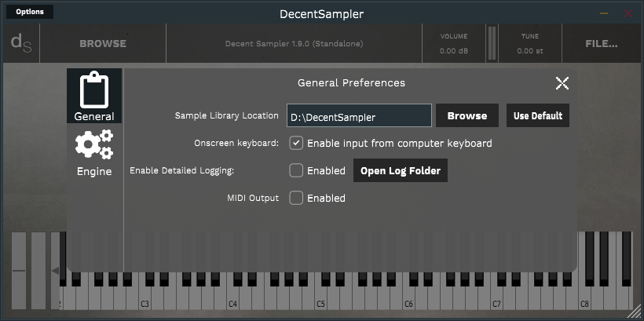Screen dimensions: 644x321
Task: Minimize the DecentSampler window
Action: pyautogui.click(x=604, y=13)
